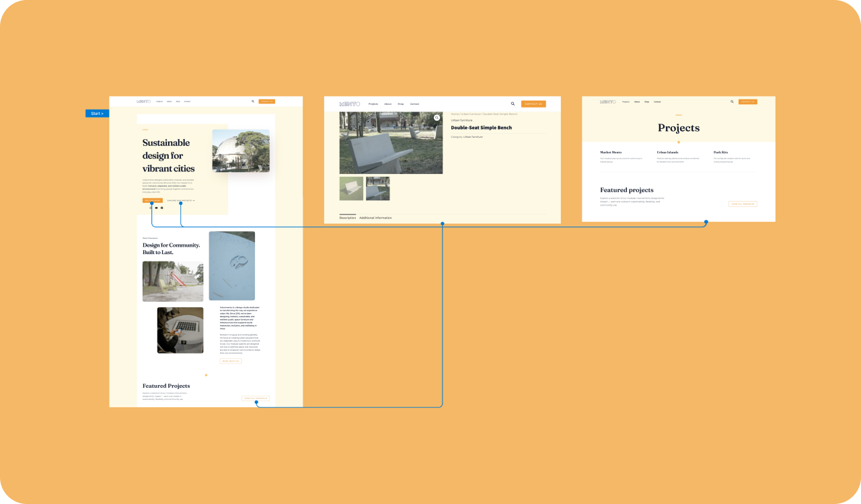Click the More About Us button on homepage
Screen dimensions: 861x504
click(231, 361)
